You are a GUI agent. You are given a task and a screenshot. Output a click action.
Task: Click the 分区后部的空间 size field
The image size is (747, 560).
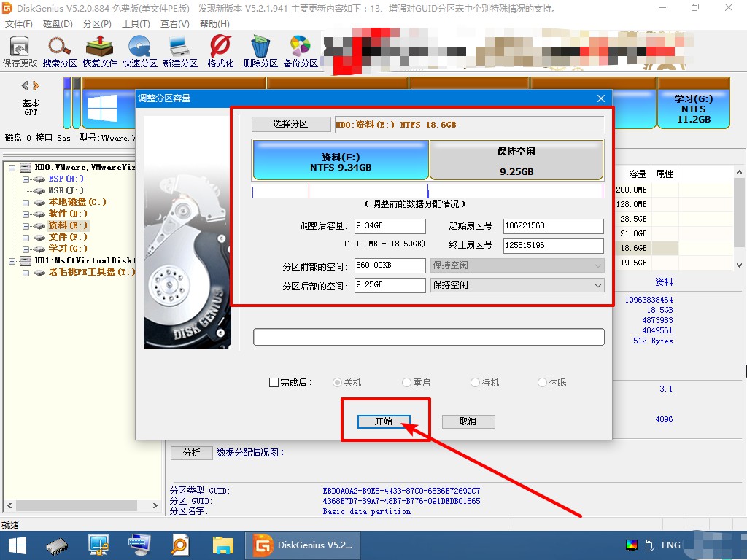(x=390, y=285)
